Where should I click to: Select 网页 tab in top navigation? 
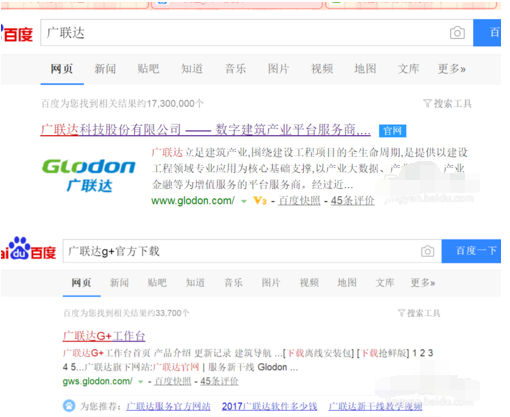(62, 69)
